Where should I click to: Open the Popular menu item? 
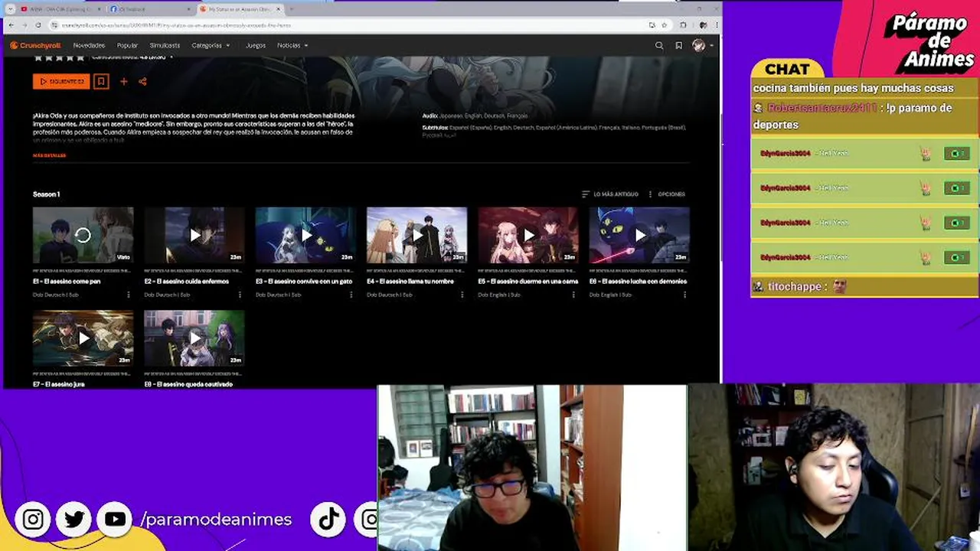tap(127, 46)
